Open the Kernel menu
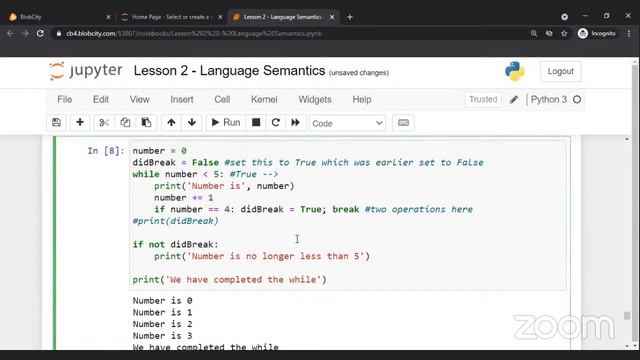 click(x=264, y=100)
